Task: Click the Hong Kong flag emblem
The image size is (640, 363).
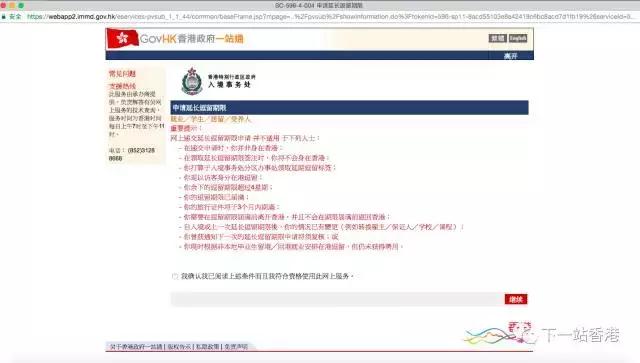Action: point(122,38)
